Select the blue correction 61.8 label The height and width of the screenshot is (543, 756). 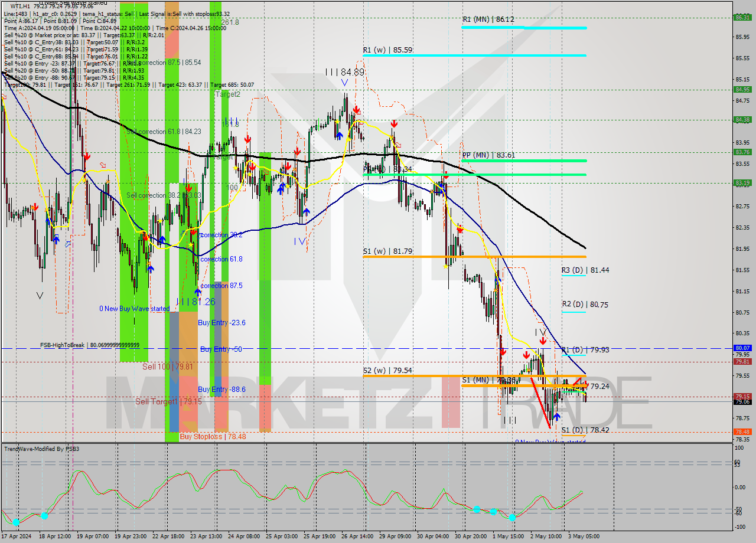(221, 259)
